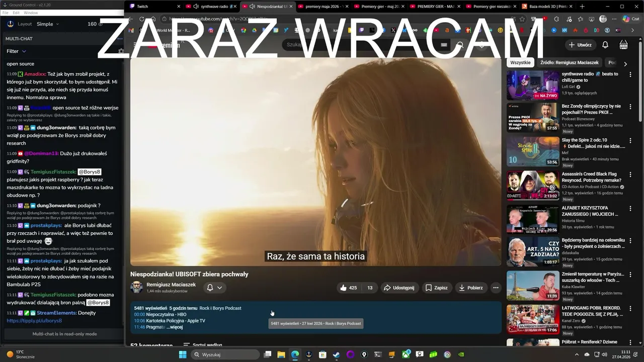Image resolution: width=644 pixels, height=362 pixels.
Task: Open Steam from the taskbar
Action: tap(336, 354)
